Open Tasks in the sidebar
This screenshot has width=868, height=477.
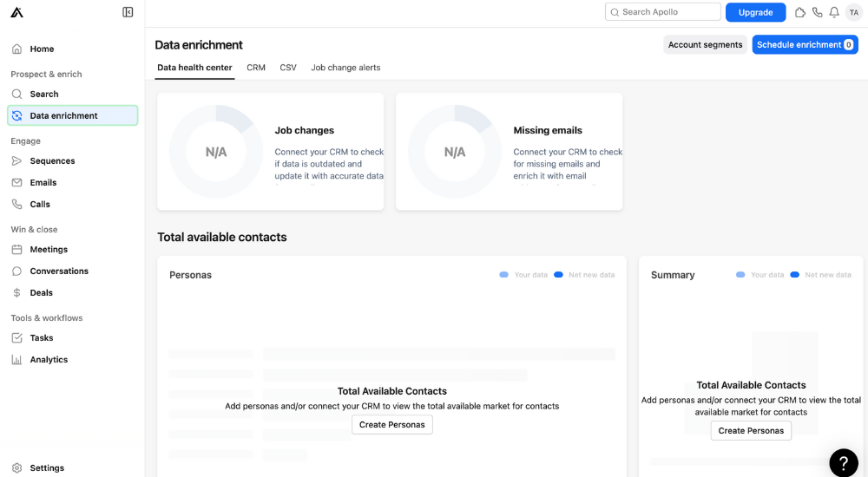point(73,337)
